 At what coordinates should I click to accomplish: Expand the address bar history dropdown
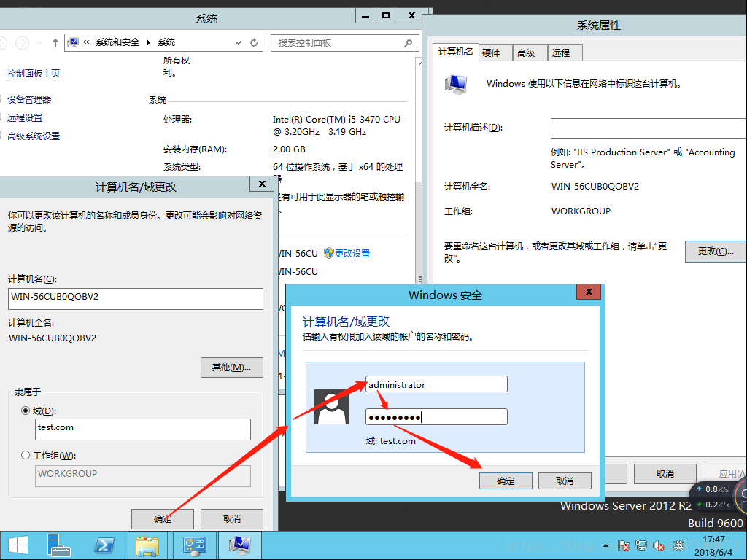pyautogui.click(x=238, y=43)
